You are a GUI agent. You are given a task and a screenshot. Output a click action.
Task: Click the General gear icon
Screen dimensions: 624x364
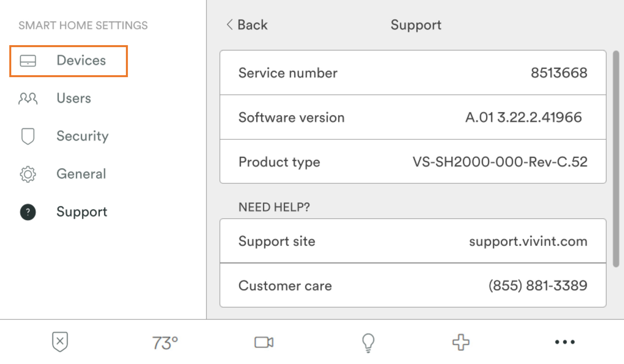click(x=28, y=174)
